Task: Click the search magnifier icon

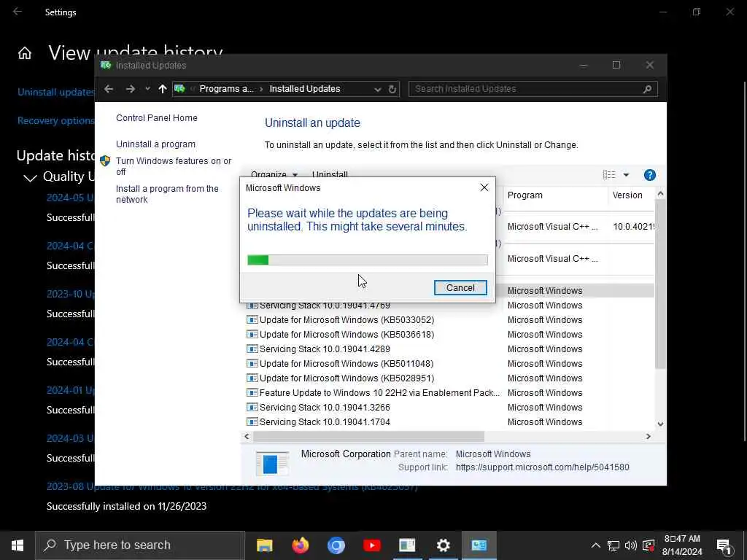Action: coord(647,89)
